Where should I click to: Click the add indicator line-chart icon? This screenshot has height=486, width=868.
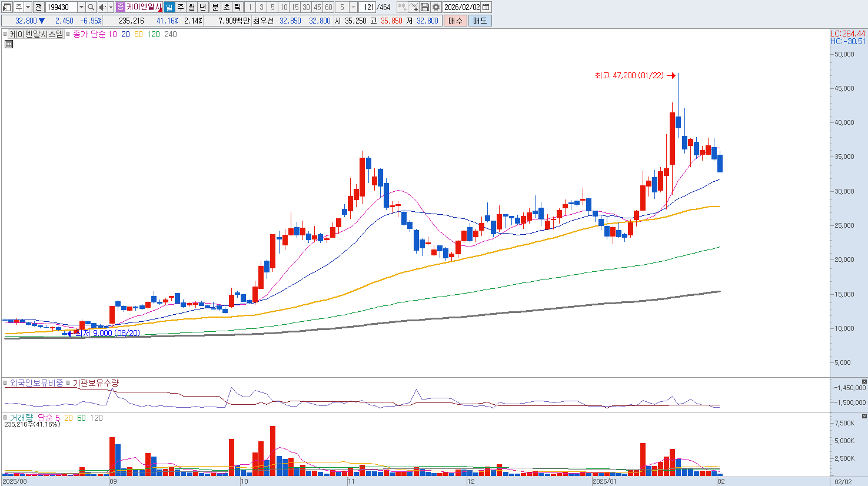[x=414, y=7]
